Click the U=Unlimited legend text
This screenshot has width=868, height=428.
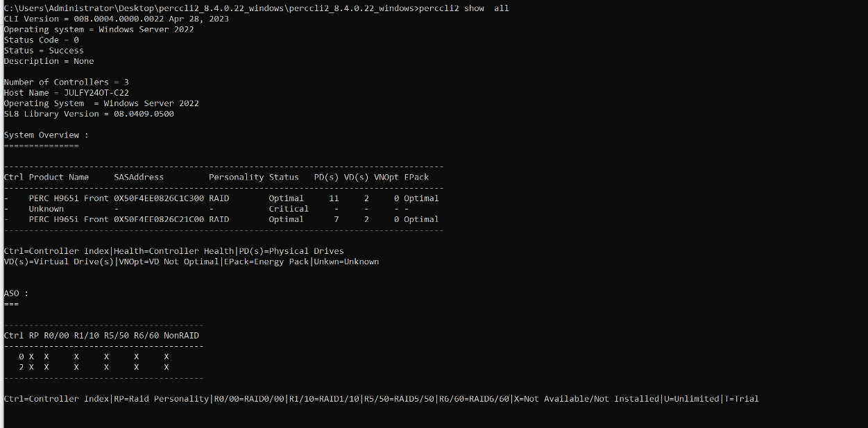point(691,399)
